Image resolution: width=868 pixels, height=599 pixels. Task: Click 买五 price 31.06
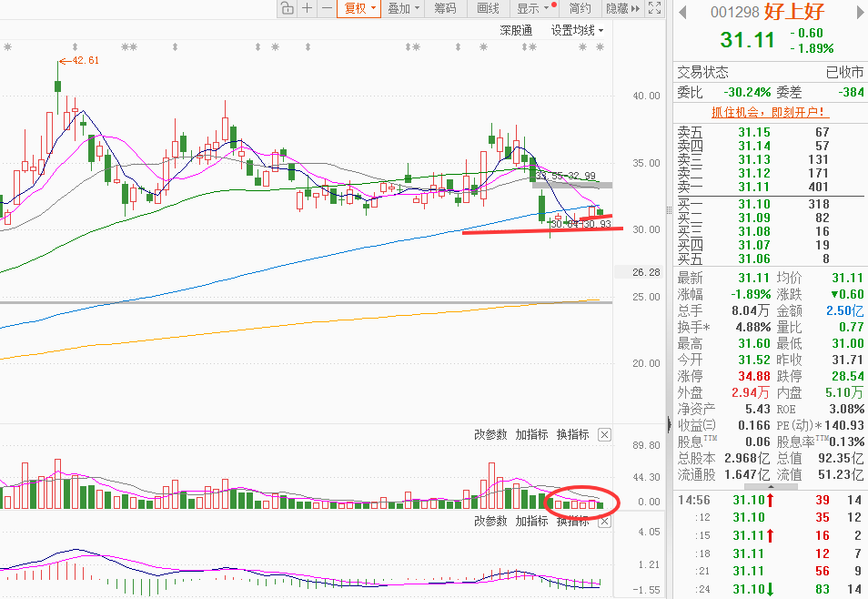(x=754, y=259)
